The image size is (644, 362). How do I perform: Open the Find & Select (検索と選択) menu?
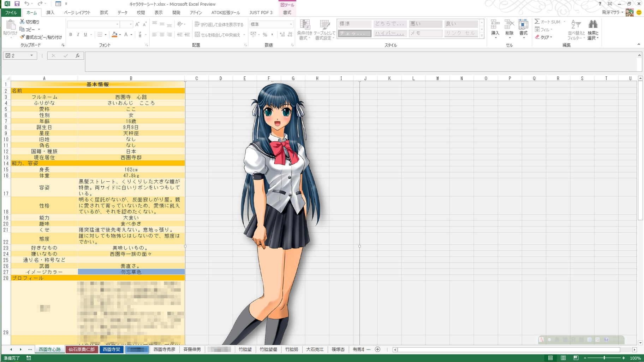point(593,30)
